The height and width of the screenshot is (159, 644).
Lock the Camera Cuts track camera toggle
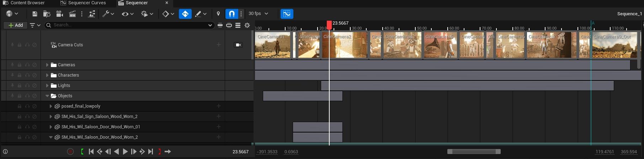pyautogui.click(x=238, y=45)
